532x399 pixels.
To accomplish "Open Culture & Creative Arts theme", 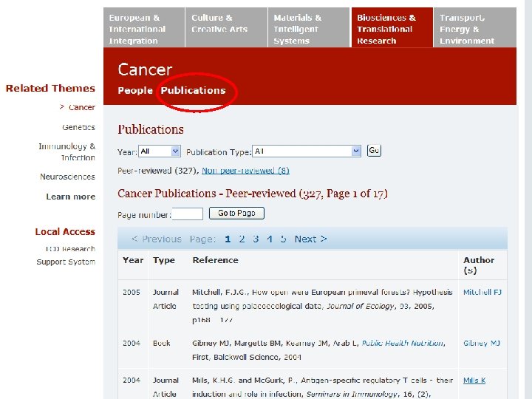I will pyautogui.click(x=225, y=28).
